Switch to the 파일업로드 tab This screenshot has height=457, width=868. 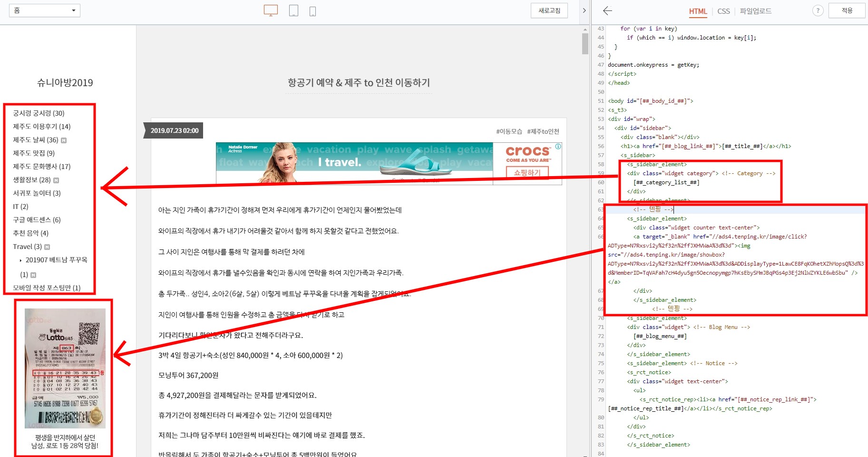(x=755, y=11)
